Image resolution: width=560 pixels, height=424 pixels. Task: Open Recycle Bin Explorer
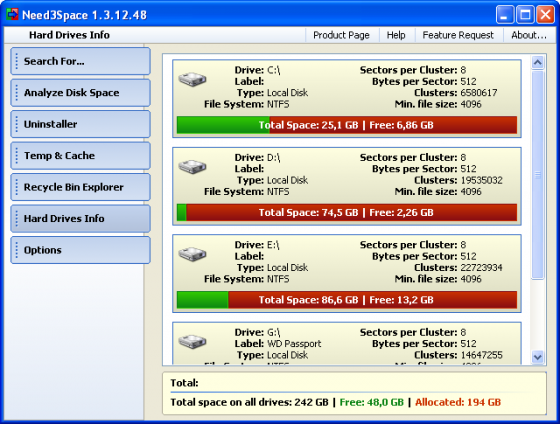(x=80, y=187)
